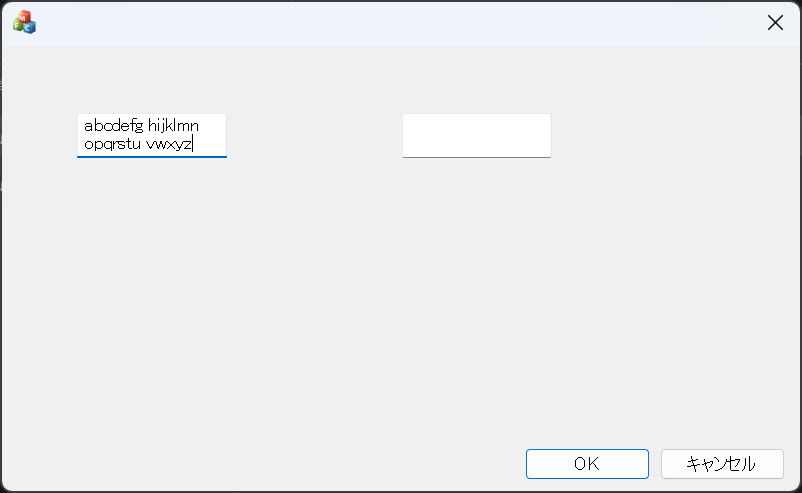Place cursor at end of "vwxyz"

[192, 144]
